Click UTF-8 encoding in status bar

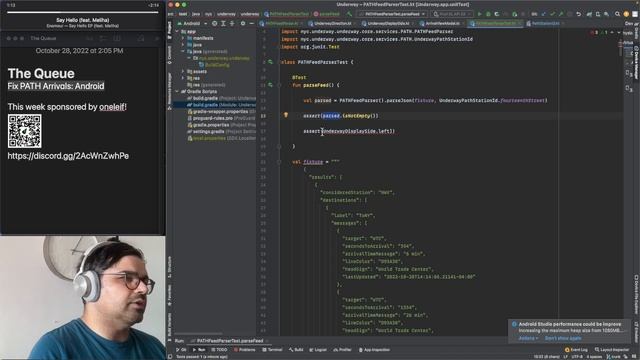577,357
